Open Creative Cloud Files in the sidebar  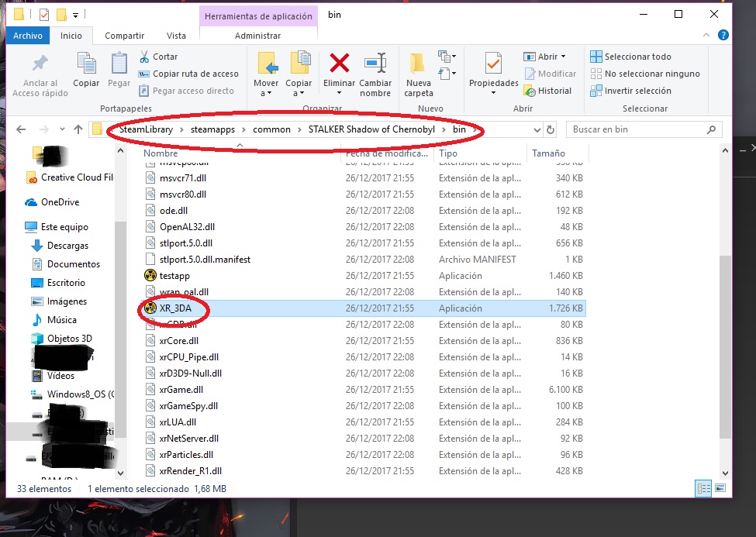click(70, 177)
